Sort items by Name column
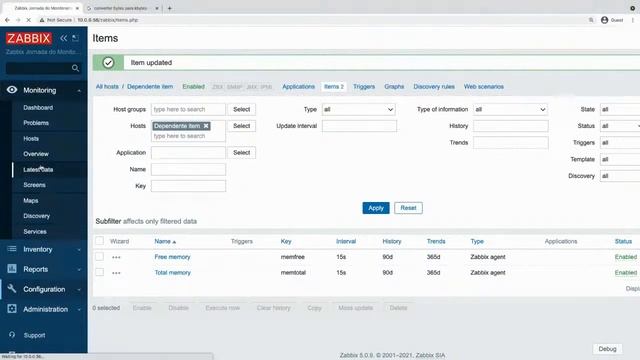This screenshot has height=360, width=640. 165,241
